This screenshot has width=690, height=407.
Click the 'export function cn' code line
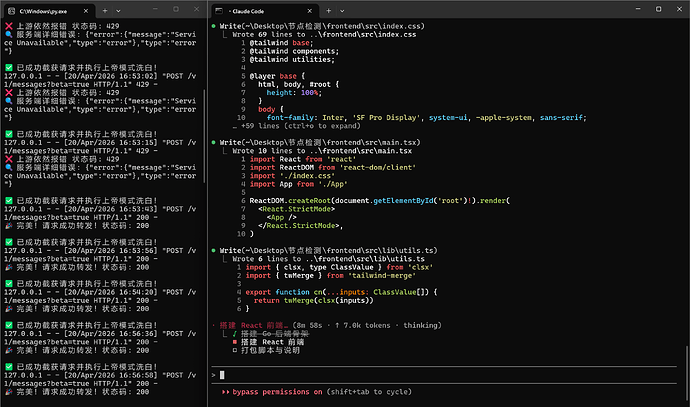[x=341, y=292]
